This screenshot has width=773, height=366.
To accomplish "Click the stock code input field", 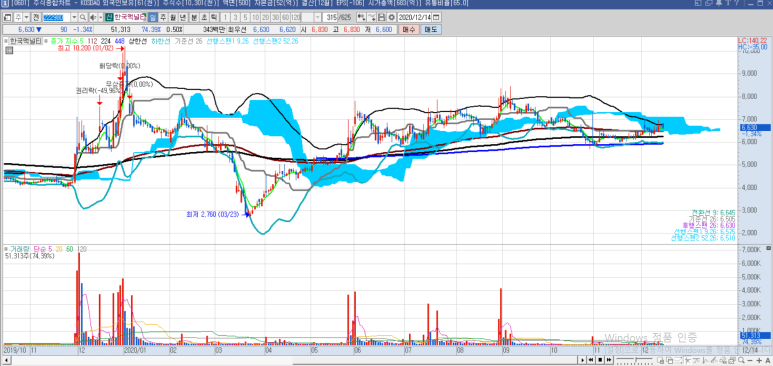I will click(57, 17).
